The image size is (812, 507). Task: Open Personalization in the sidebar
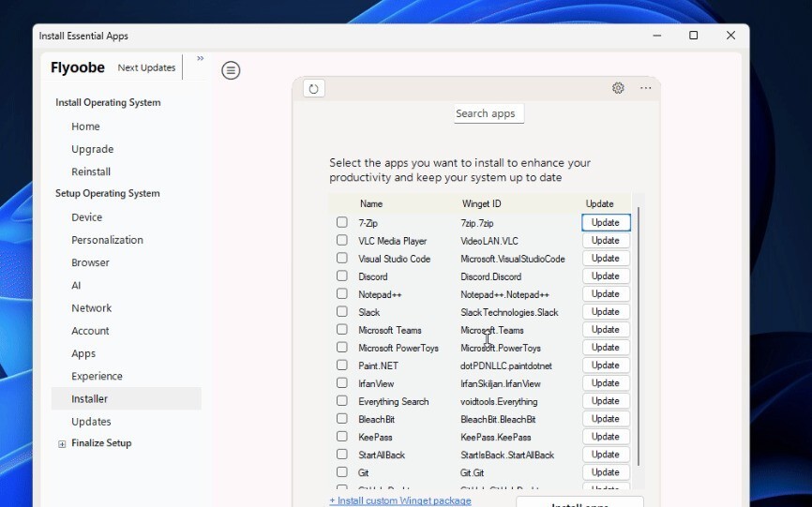[107, 240]
